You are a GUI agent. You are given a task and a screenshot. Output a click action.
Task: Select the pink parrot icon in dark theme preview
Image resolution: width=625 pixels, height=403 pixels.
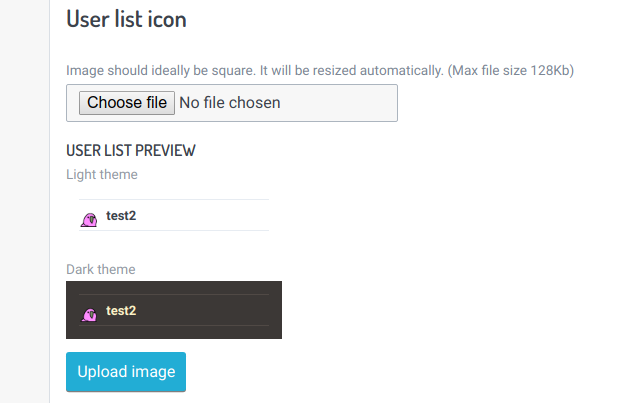[x=89, y=315]
